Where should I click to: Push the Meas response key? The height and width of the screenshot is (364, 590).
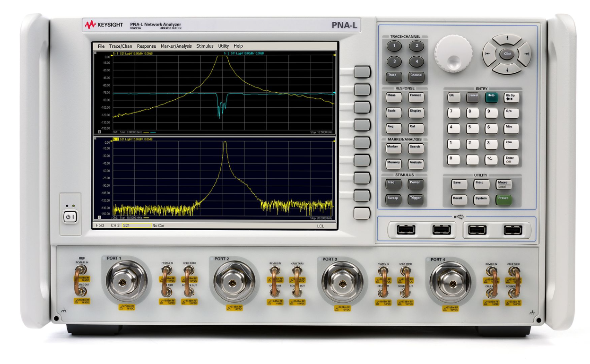point(393,97)
